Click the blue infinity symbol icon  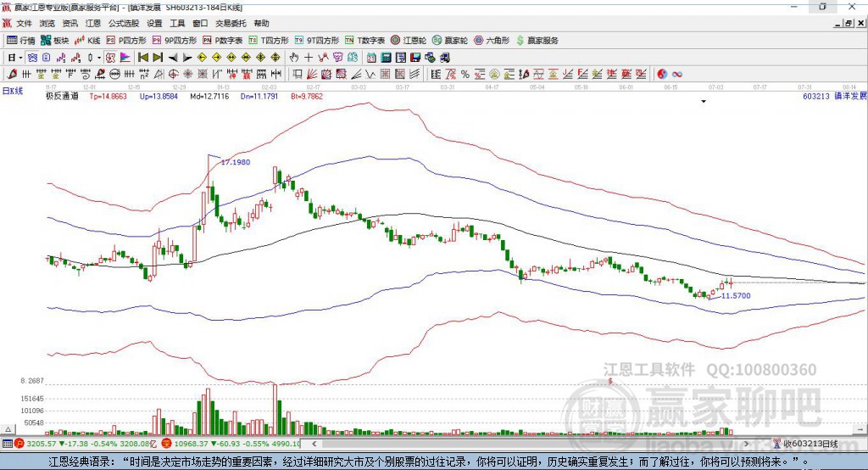pyautogui.click(x=677, y=75)
